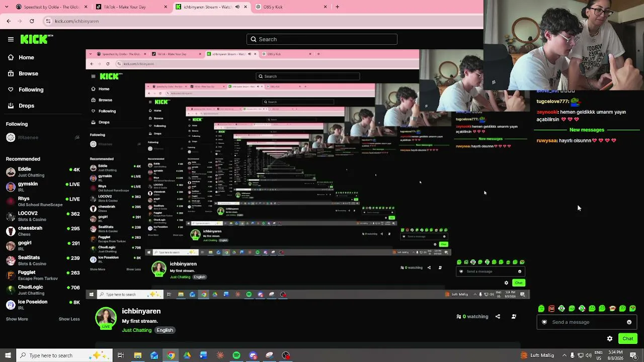
Task: Click the Home house icon in sidebar
Action: 11,57
